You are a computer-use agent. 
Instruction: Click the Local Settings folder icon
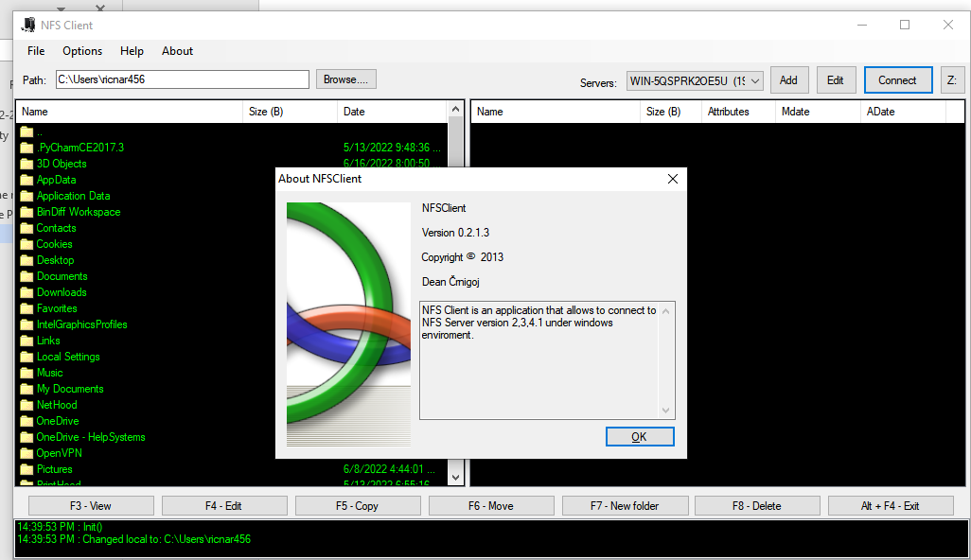(26, 357)
